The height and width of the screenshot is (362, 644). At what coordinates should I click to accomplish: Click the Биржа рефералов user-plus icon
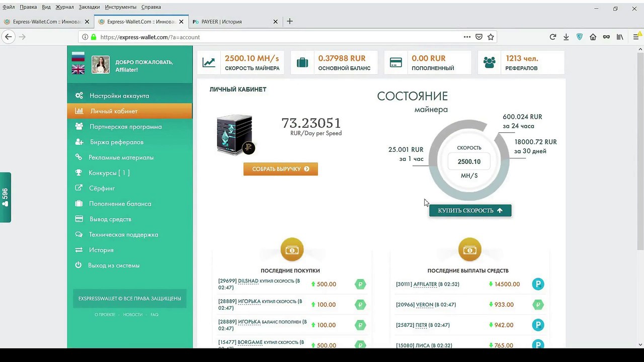(x=79, y=142)
